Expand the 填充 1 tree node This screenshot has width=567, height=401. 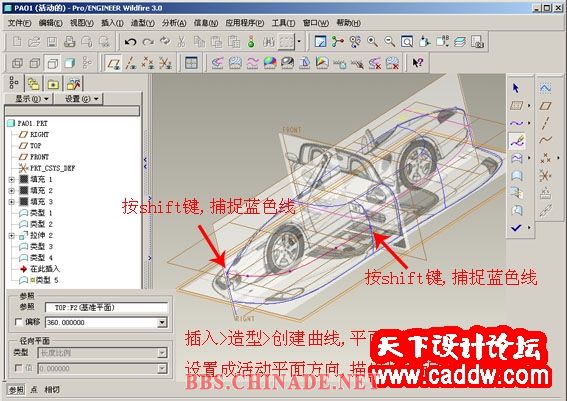tap(11, 179)
